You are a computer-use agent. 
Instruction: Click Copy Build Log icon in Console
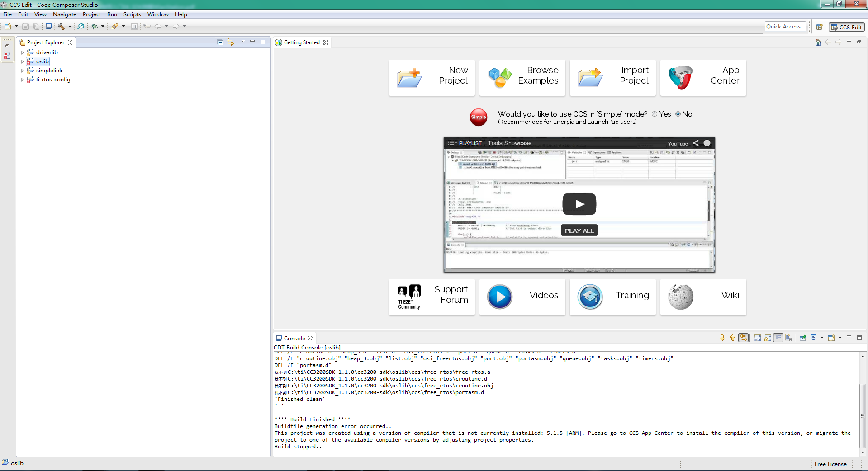tap(758, 338)
